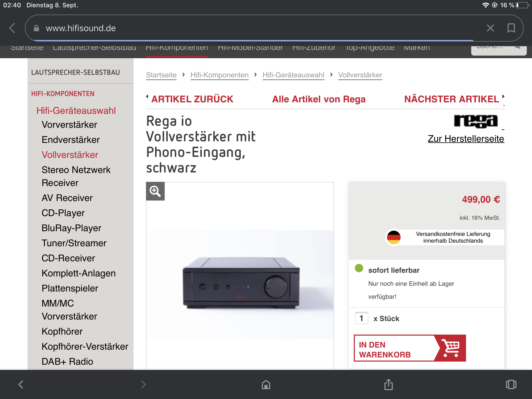The image size is (532, 399).
Task: Select AV Receiver category
Action: (x=67, y=198)
